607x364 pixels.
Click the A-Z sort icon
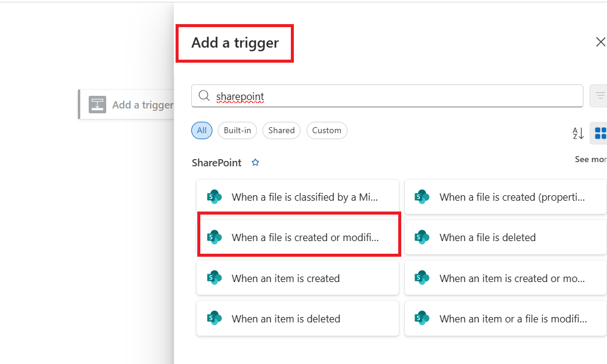tap(578, 133)
